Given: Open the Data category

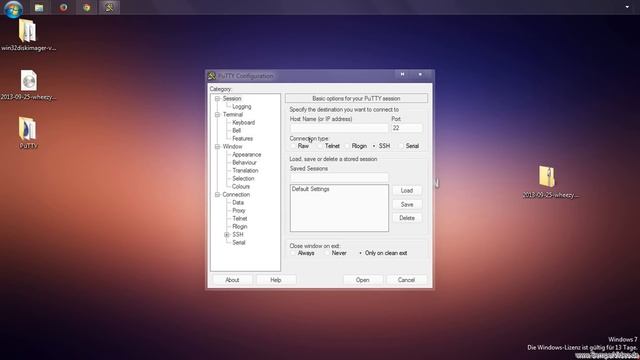Looking at the screenshot, I should [238, 202].
